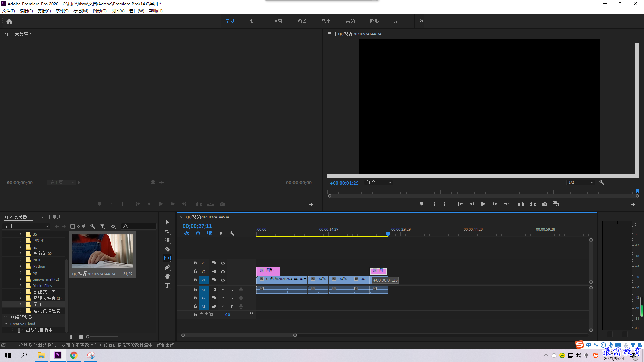Click comparison view icon in program monitor

click(x=556, y=204)
